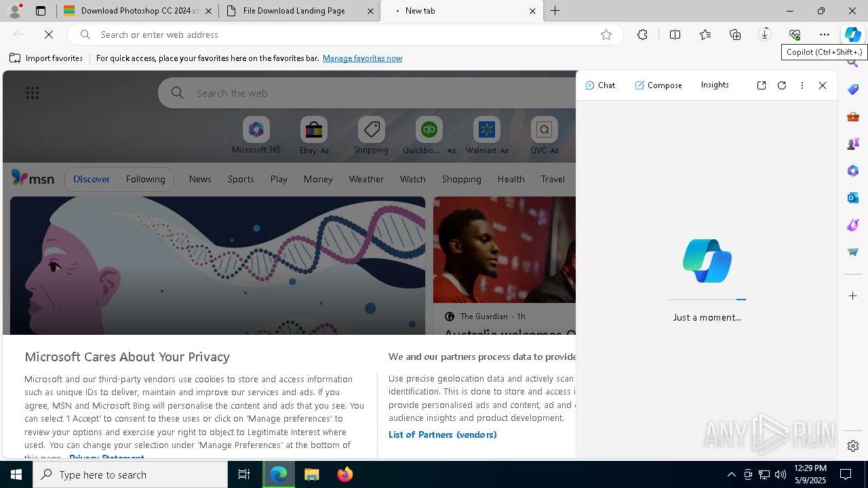This screenshot has height=488, width=868.
Task: Open the DNA illustration article thumbnail
Action: 218,266
